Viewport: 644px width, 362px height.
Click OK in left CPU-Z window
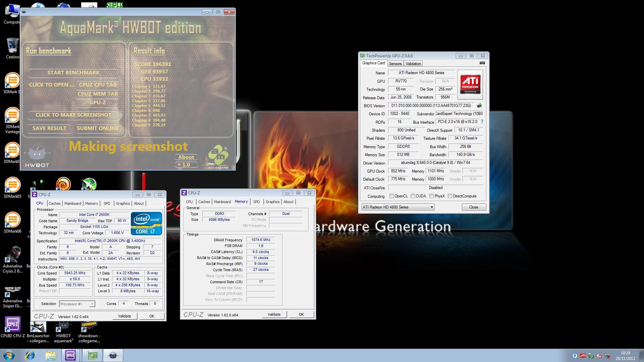(152, 316)
